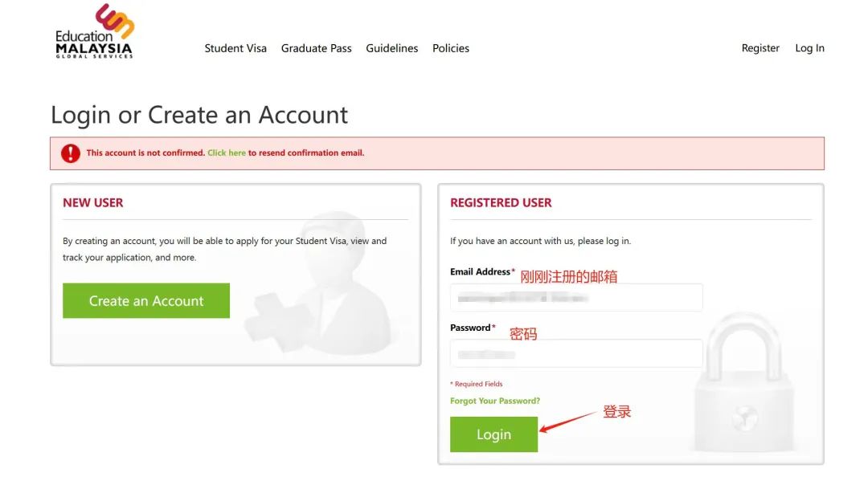868x493 pixels.
Task: Click here to resend confirmation email
Action: coord(227,153)
